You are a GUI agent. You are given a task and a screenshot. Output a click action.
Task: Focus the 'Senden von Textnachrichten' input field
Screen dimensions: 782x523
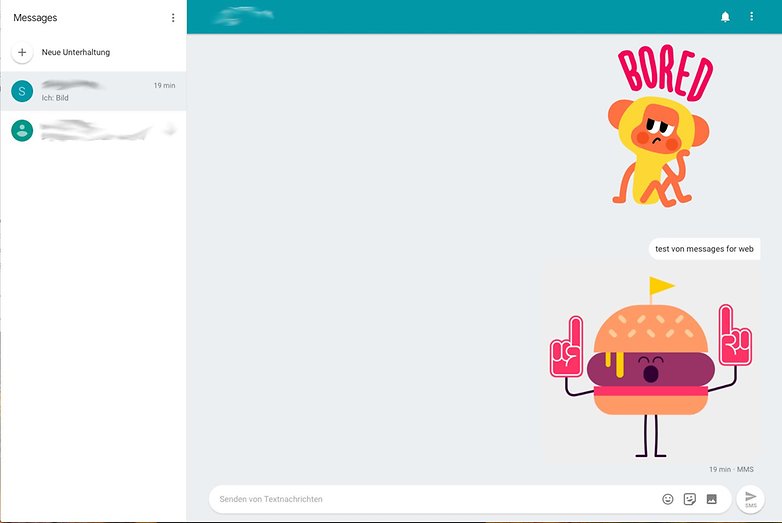[434, 499]
